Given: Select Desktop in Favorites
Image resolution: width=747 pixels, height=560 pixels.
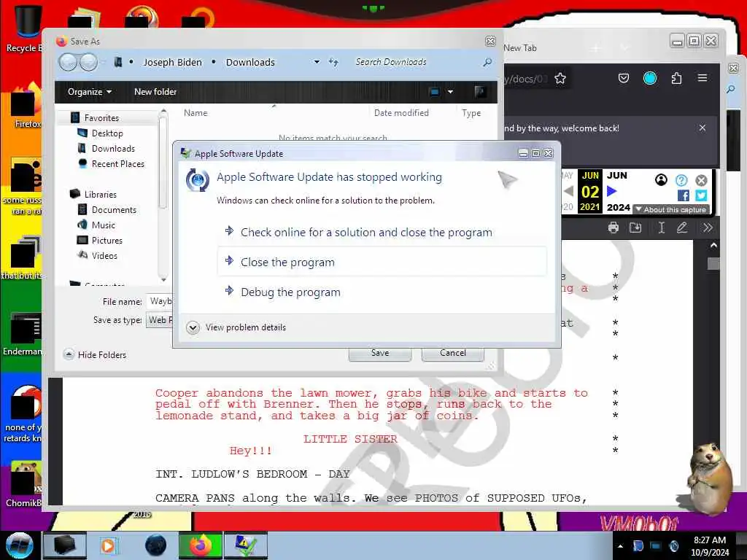Looking at the screenshot, I should click(107, 133).
